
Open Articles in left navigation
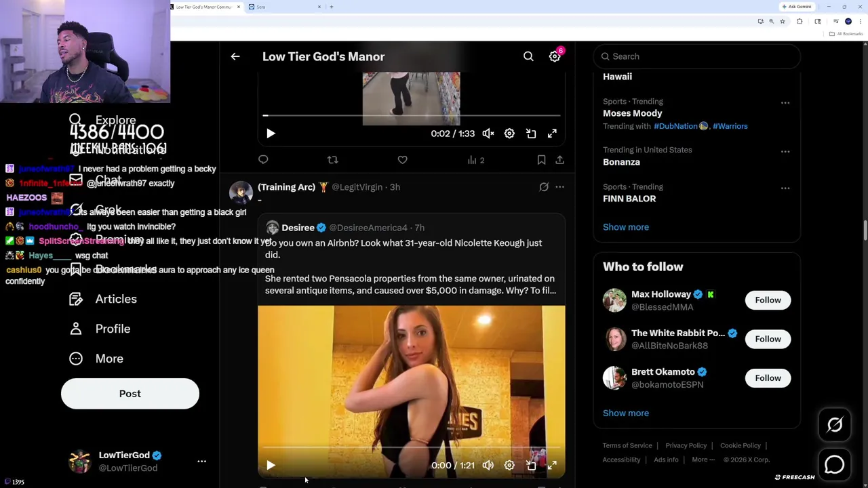point(103,299)
